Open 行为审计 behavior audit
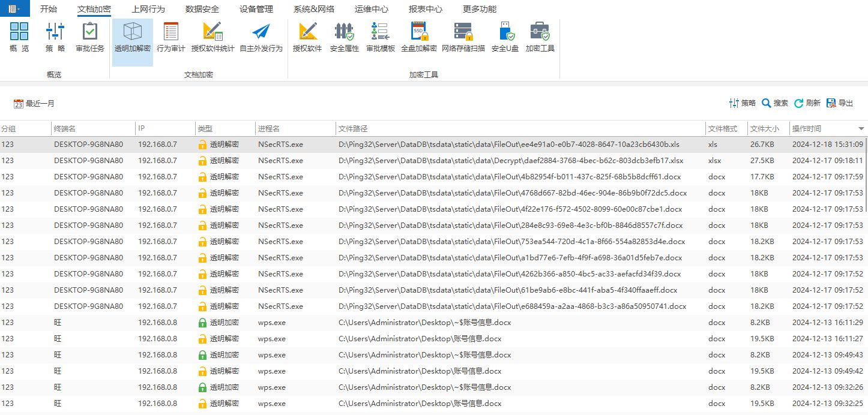The width and height of the screenshot is (868, 415). coord(171,37)
